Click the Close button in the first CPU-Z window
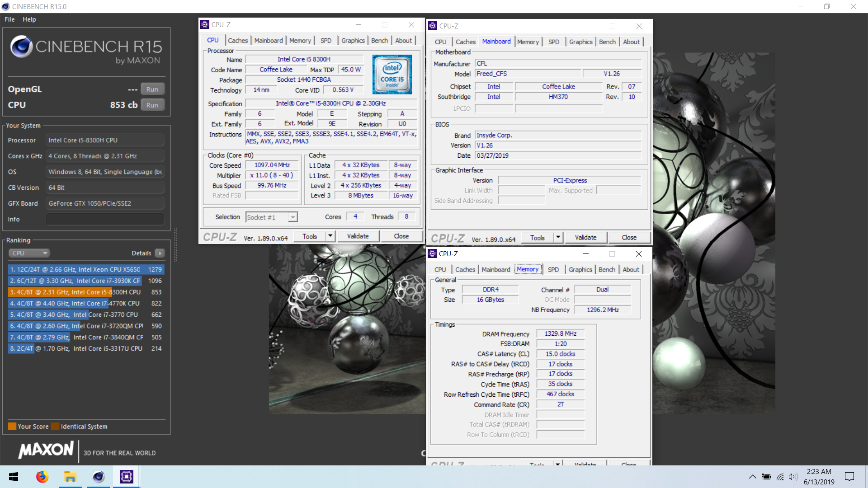The width and height of the screenshot is (868, 488). pyautogui.click(x=401, y=236)
